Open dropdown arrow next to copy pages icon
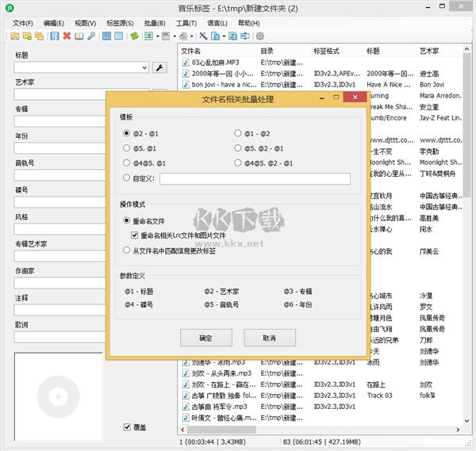 click(x=224, y=36)
